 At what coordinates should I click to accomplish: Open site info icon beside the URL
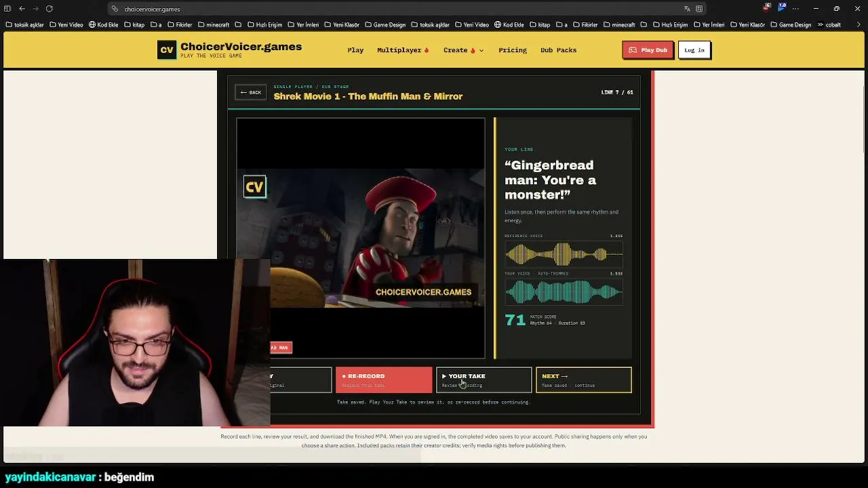[x=115, y=9]
